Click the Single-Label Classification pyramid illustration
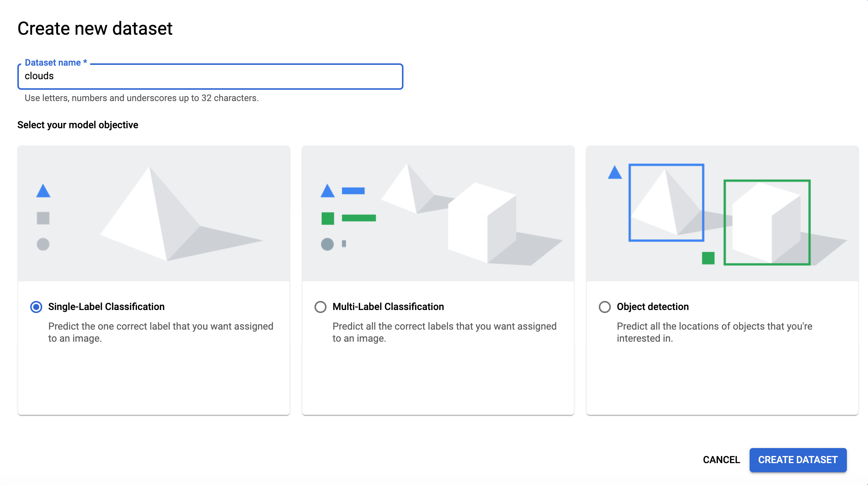Viewport: 868px width, 485px height. (154, 213)
